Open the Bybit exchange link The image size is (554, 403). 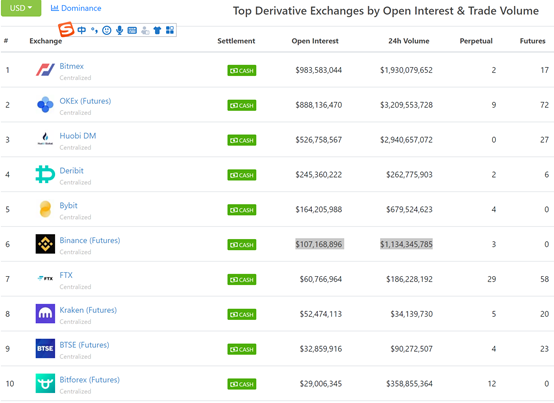(x=69, y=206)
